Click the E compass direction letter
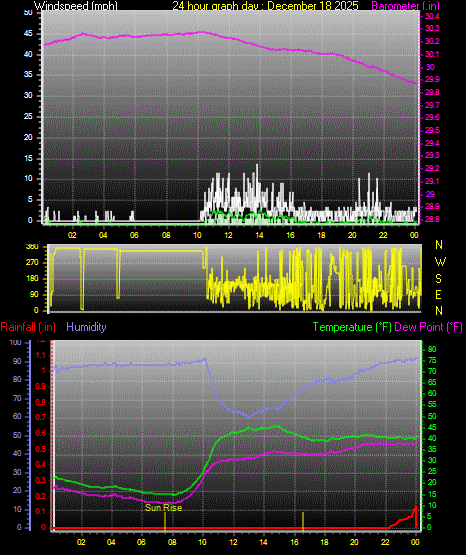 (438, 294)
